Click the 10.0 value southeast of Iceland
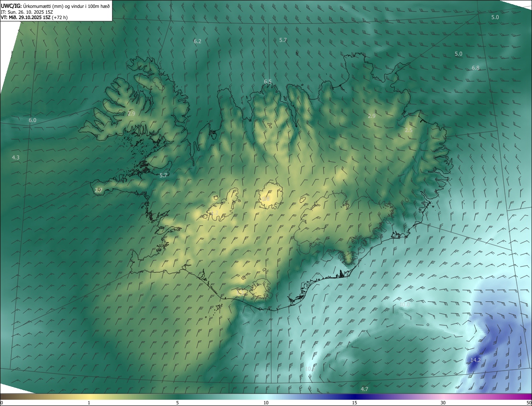 [x=404, y=304]
